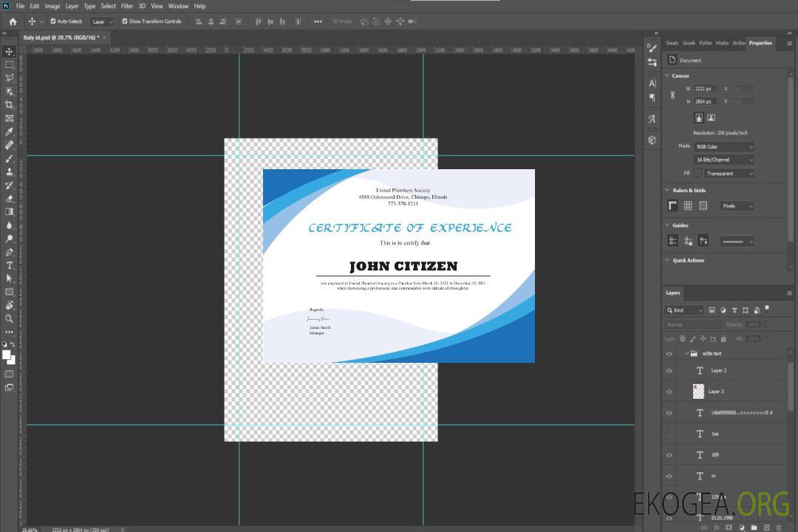Click the canvas Width input field
Image resolution: width=798 pixels, height=532 pixels.
705,89
